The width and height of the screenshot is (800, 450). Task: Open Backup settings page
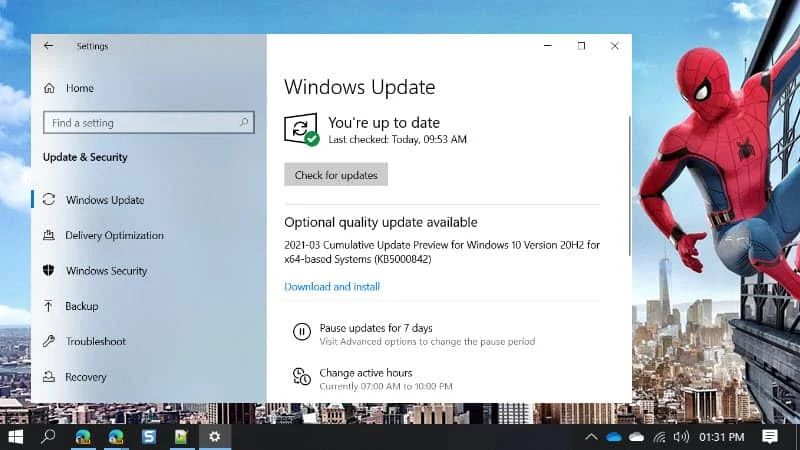(x=82, y=306)
